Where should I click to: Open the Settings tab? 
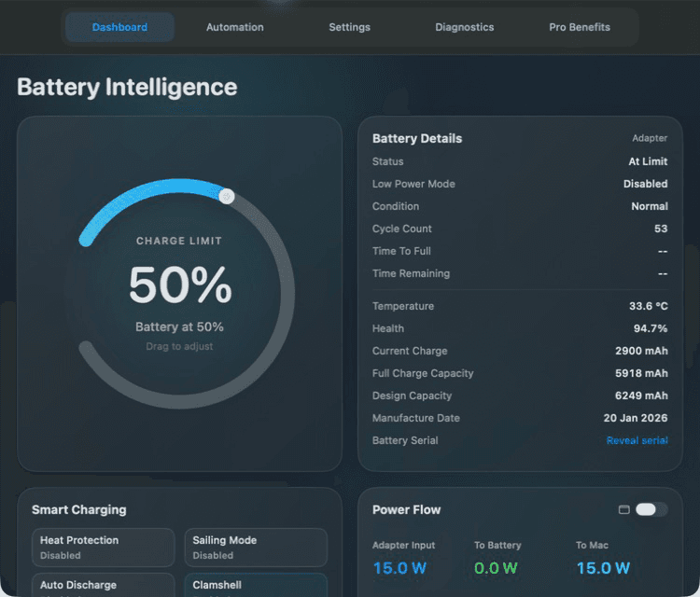(x=350, y=27)
